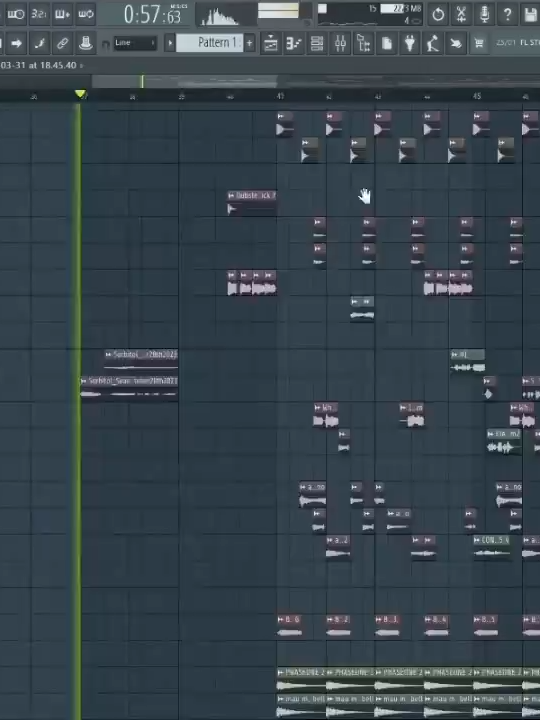
Task: Click the playlist title breadcrumb 03-31 at 18.45.40
Action: click(x=39, y=65)
